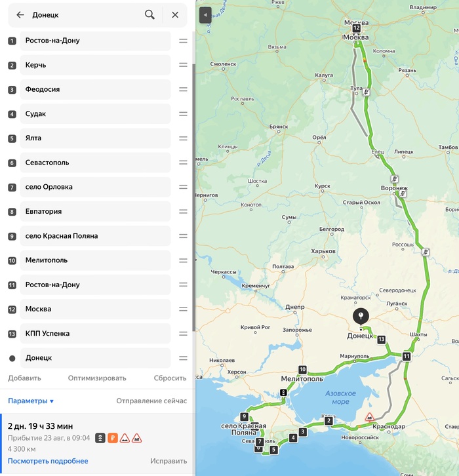Click the Воронеж city label on the map
The height and width of the screenshot is (476, 459).
[x=394, y=188]
